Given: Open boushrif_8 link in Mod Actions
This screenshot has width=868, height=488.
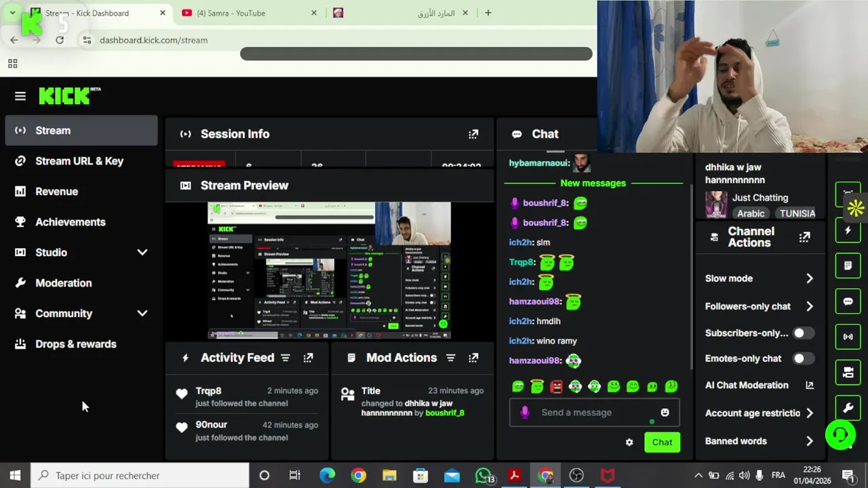Looking at the screenshot, I should pos(445,413).
